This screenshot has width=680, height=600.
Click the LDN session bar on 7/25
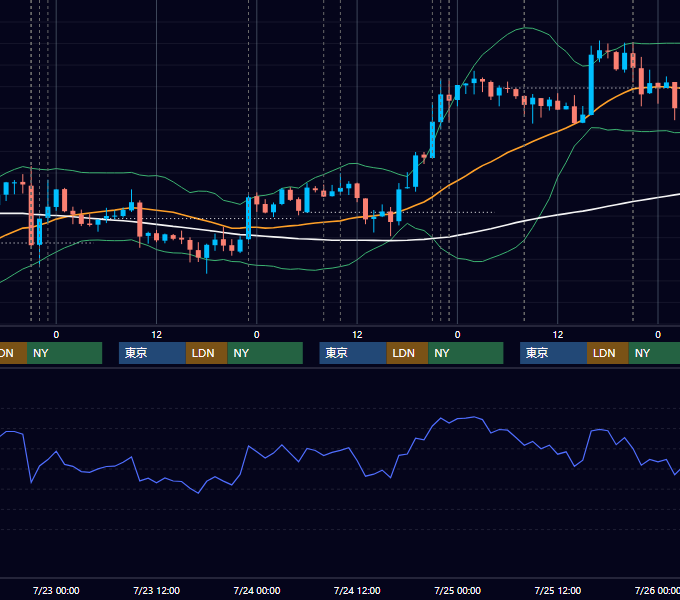pyautogui.click(x=608, y=353)
